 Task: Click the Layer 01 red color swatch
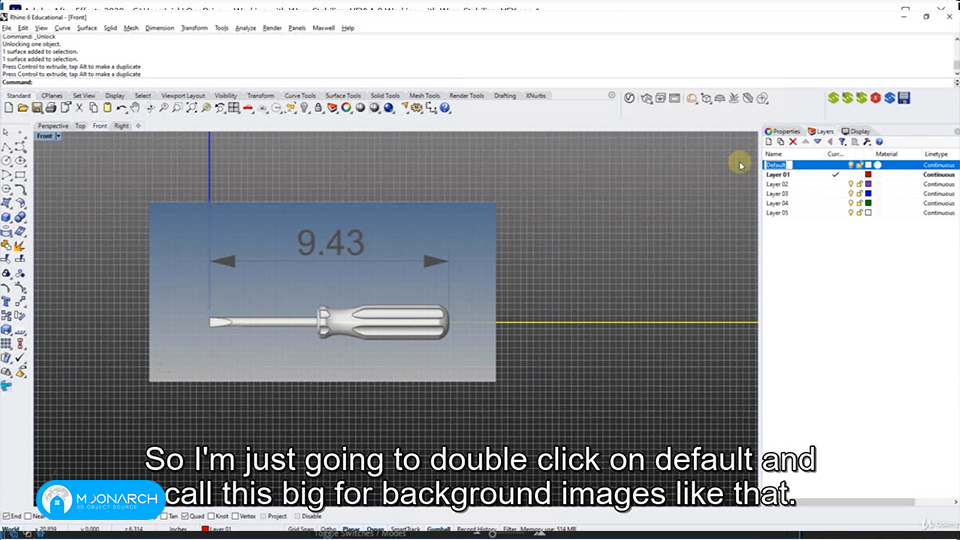pos(868,174)
